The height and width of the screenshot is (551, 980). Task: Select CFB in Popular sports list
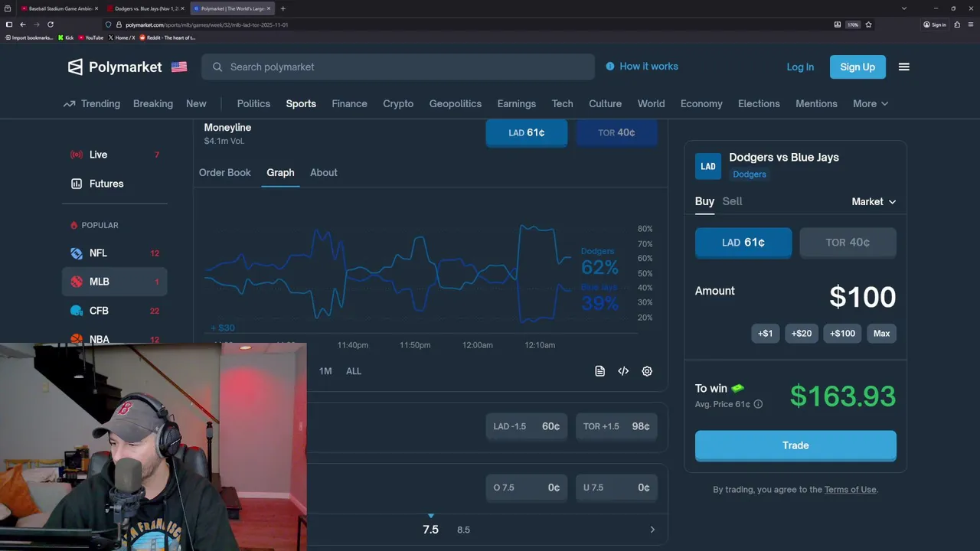(x=115, y=311)
